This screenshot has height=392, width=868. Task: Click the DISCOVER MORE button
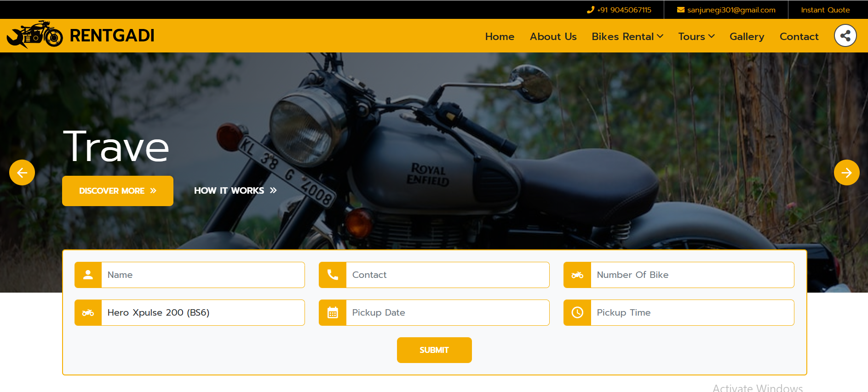click(118, 190)
